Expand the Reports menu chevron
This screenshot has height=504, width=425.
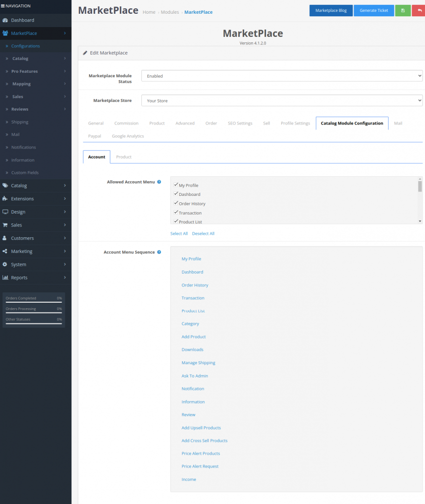point(65,278)
